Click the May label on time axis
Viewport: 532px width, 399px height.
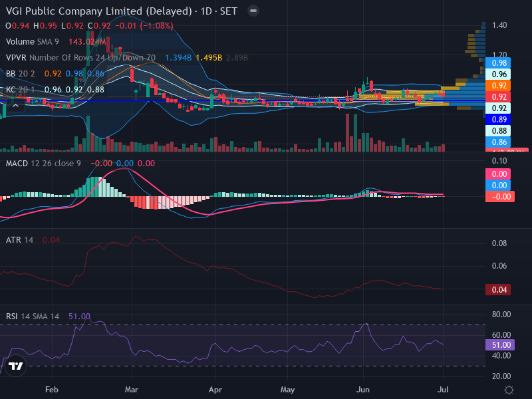coord(287,390)
